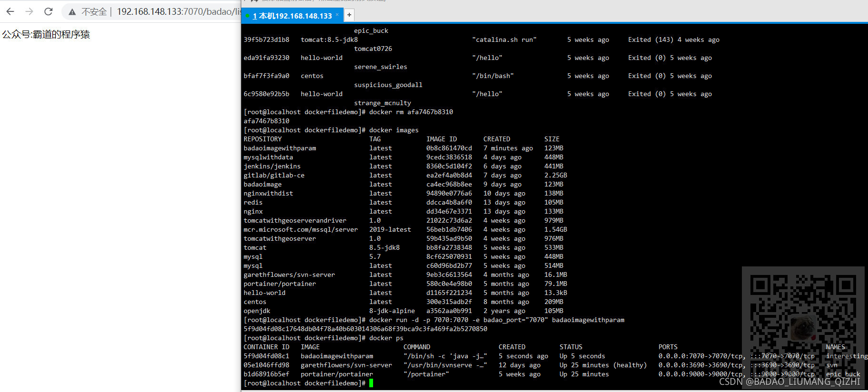Click image ID 9eb3c6613564
This screenshot has width=868, height=392.
pyautogui.click(x=449, y=274)
